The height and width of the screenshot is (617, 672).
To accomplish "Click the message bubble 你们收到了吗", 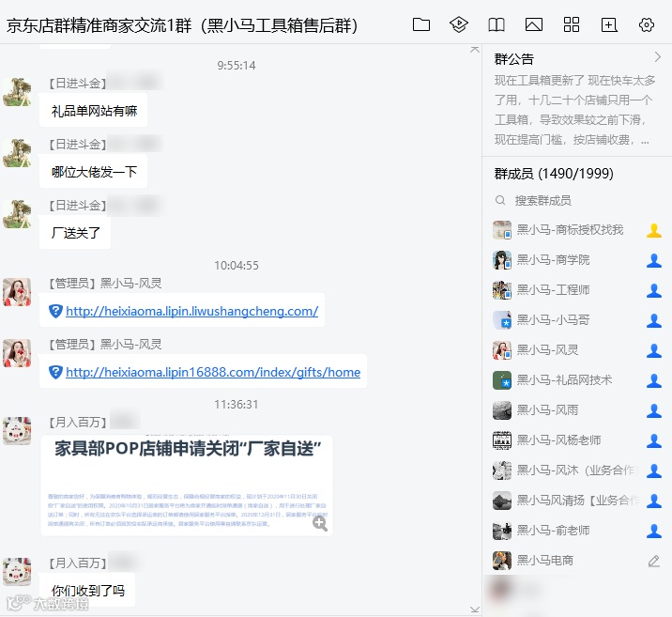I will click(x=87, y=591).
